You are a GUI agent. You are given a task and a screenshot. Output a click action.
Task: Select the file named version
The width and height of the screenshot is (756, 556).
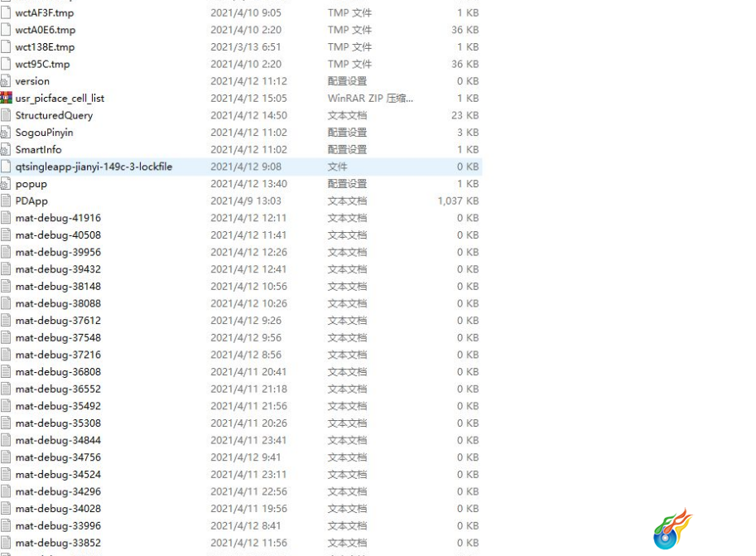(x=32, y=81)
